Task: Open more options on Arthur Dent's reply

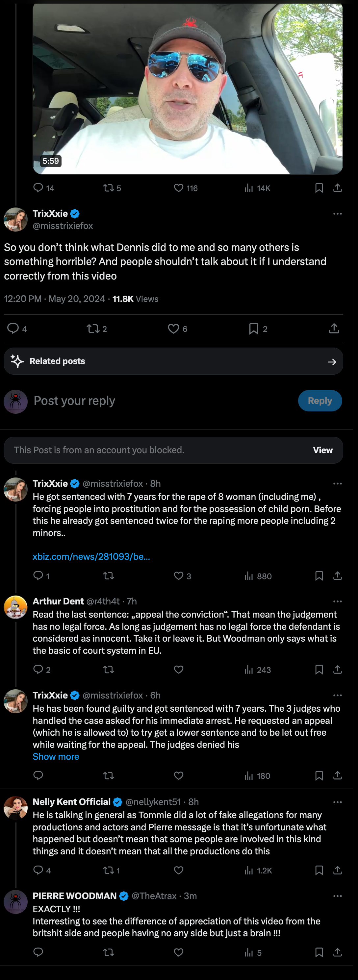Action: coord(337,601)
